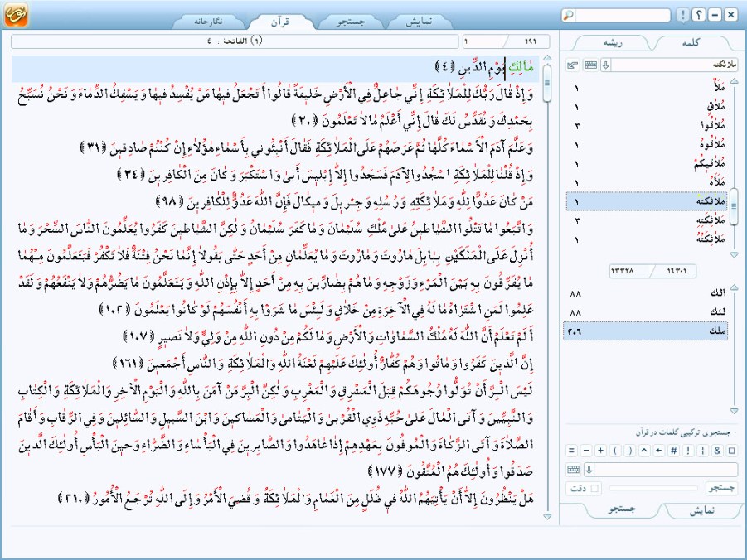
Task: Click the ١٦٣٠١ counter above the results list
Action: click(x=676, y=271)
